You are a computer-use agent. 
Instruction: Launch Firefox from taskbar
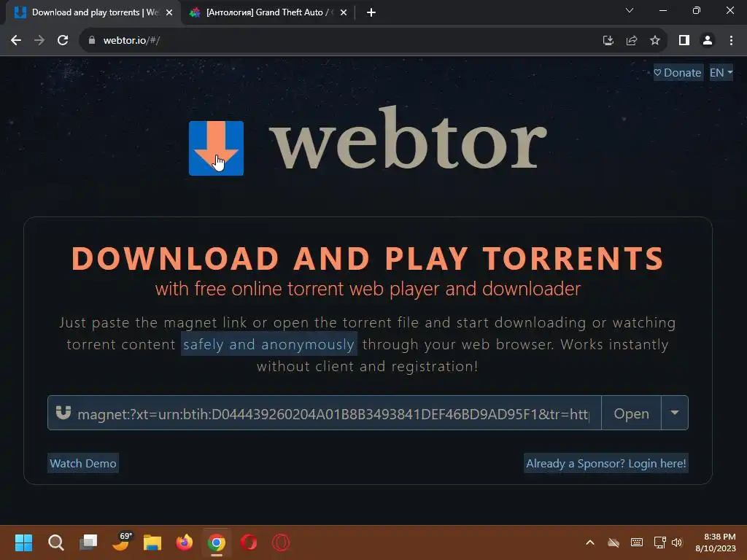pyautogui.click(x=185, y=542)
